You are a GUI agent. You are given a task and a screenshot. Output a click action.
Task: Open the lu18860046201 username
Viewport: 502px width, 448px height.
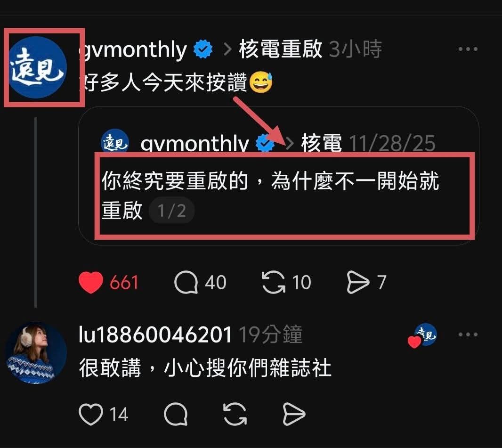click(155, 335)
